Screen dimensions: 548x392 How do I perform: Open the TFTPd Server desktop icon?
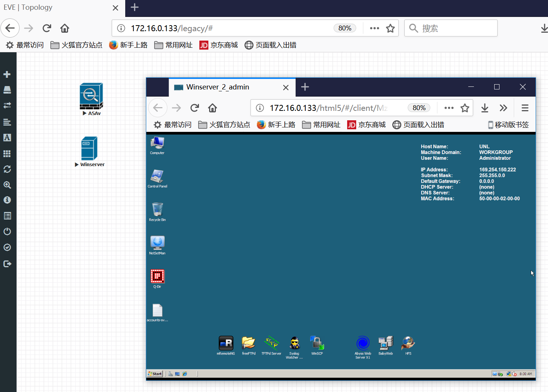click(x=271, y=343)
